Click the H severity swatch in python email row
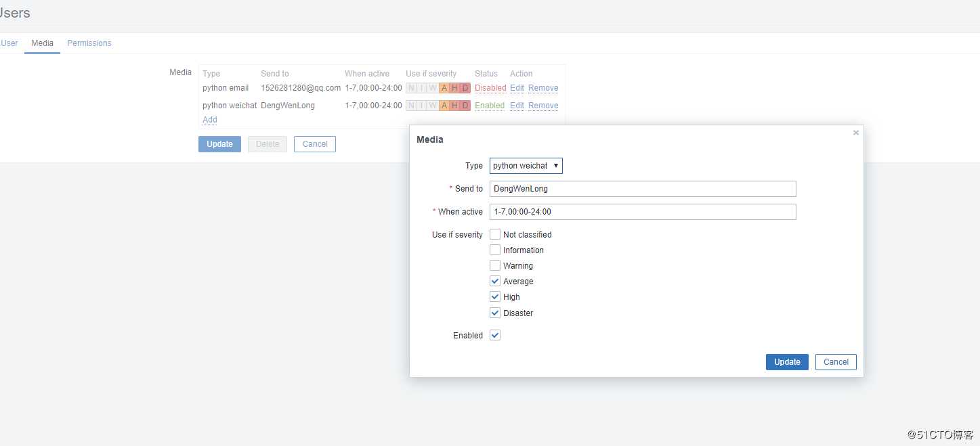Viewport: 980px width, 446px height. [454, 88]
